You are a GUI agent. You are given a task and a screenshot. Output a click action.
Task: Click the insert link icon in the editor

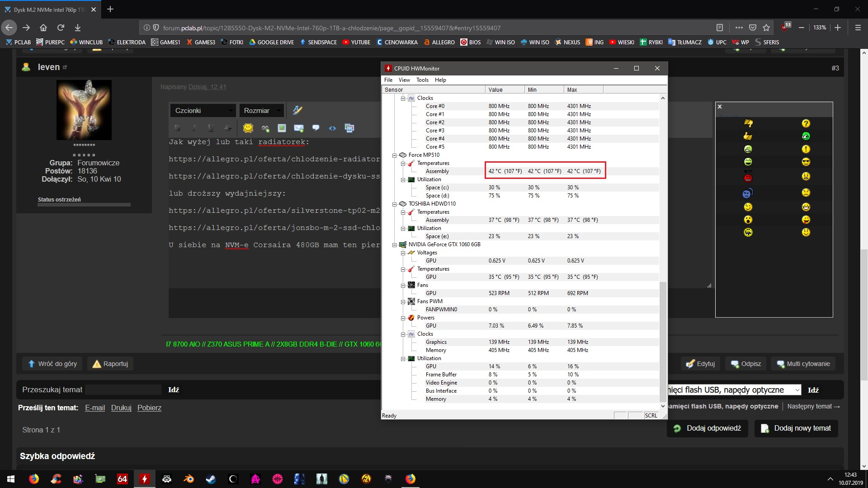265,128
